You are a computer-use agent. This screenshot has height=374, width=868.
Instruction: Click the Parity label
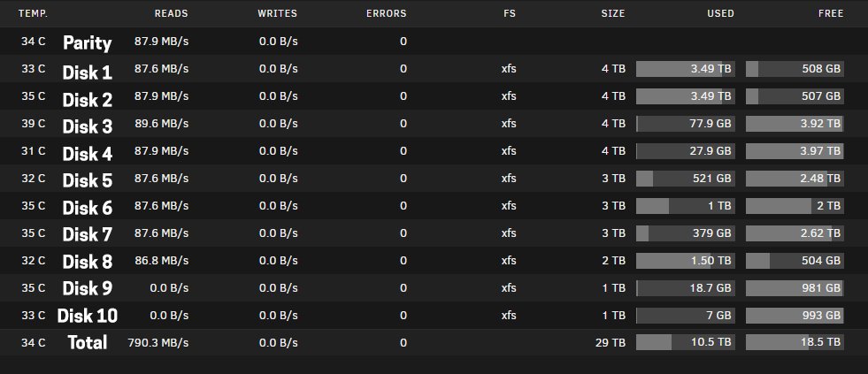[x=87, y=42]
